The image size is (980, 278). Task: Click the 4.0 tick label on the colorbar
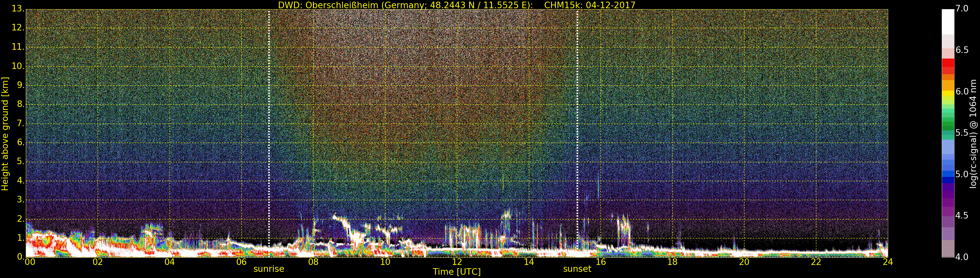(962, 257)
